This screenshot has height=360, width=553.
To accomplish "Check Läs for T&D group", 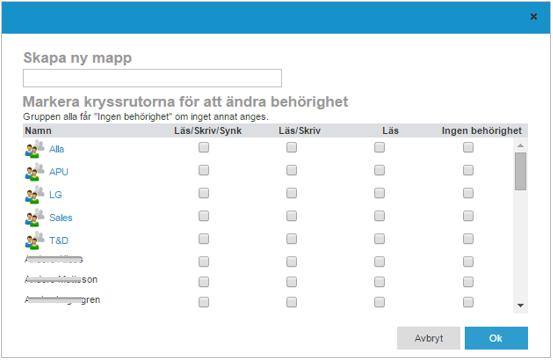I will coord(379,239).
